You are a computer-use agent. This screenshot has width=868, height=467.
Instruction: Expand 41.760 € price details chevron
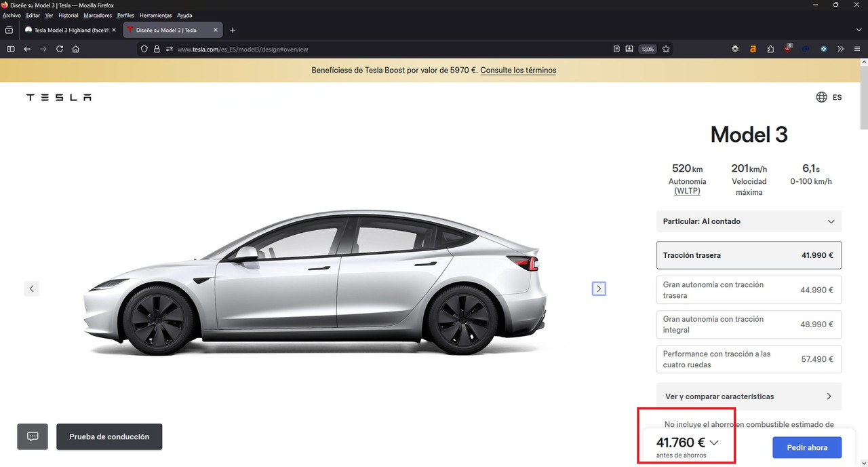click(713, 443)
